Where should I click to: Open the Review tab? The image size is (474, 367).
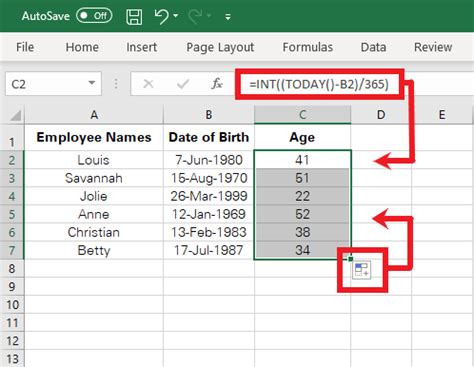(433, 47)
